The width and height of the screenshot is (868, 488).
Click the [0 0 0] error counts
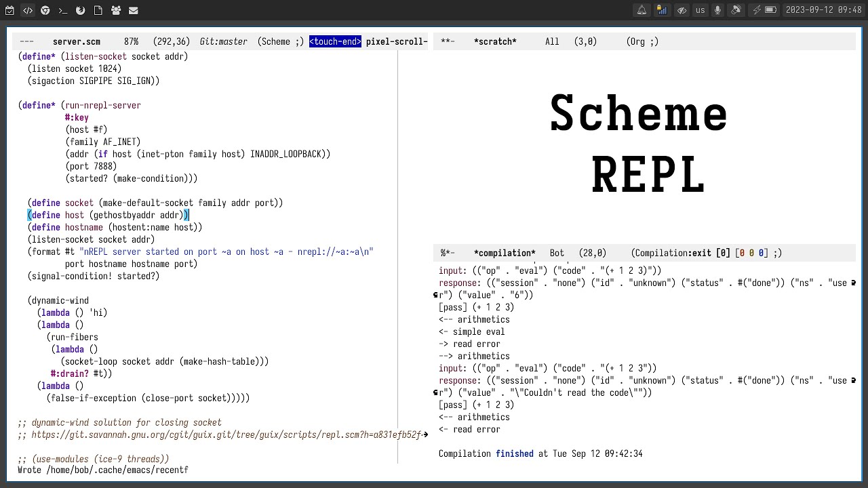coord(751,253)
